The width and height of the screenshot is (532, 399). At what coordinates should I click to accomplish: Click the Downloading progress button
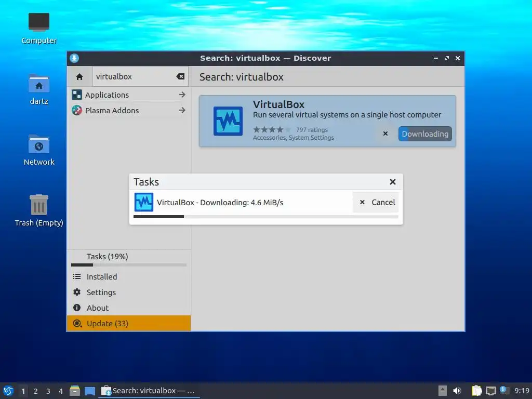425,134
